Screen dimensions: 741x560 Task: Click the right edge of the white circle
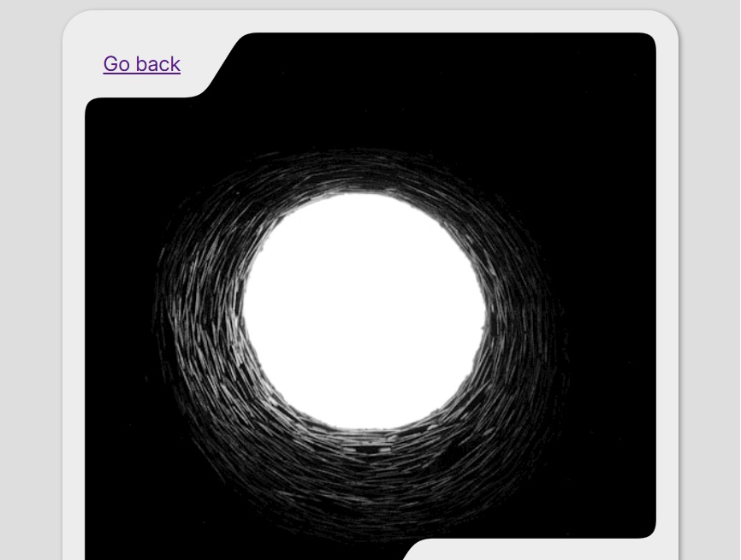485,309
